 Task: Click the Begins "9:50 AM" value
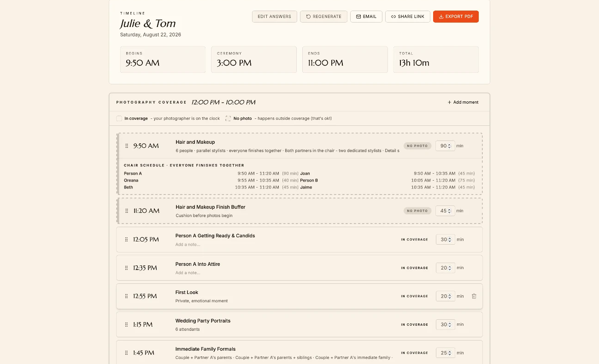[x=143, y=63]
